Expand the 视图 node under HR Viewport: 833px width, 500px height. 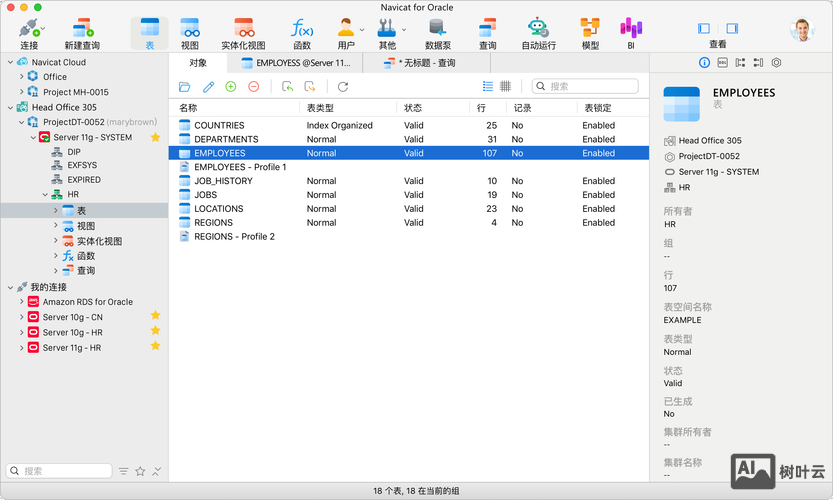tap(56, 225)
